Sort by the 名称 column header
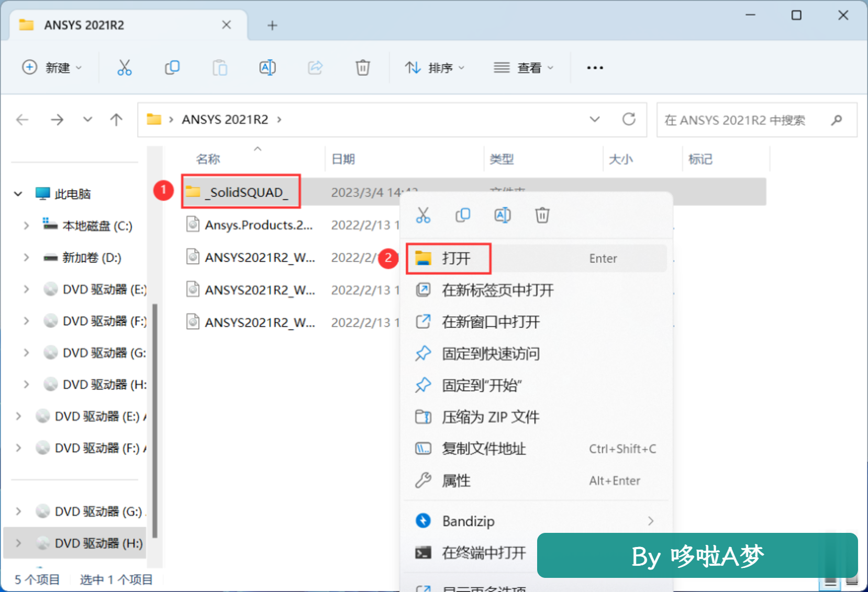 (x=208, y=159)
